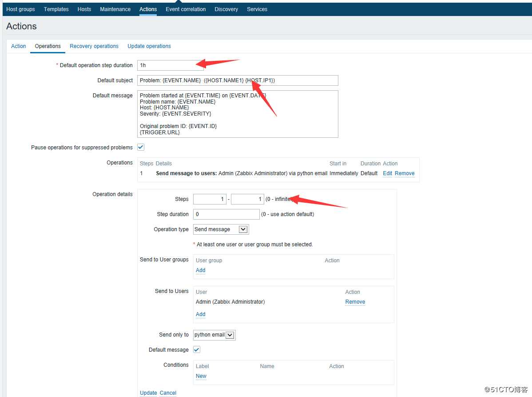Screen dimensions: 532x397
Task: Toggle the Default message checkbox in operation details
Action: pyautogui.click(x=196, y=349)
